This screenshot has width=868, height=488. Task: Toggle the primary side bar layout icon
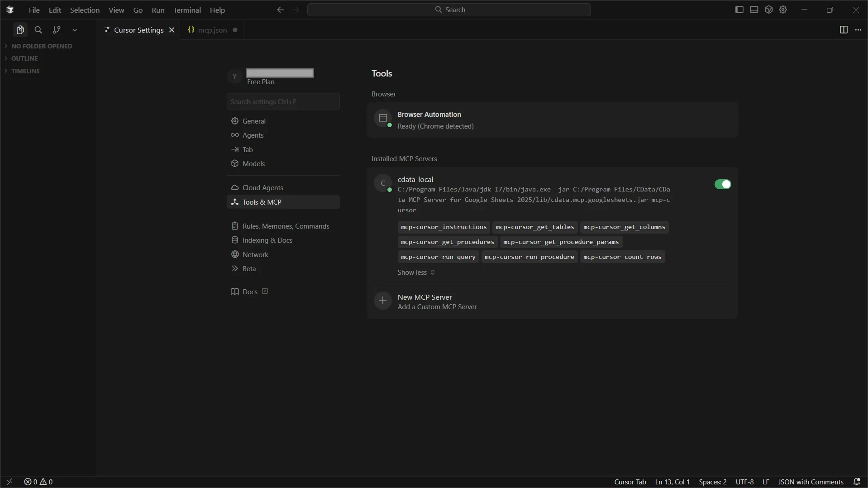point(739,10)
